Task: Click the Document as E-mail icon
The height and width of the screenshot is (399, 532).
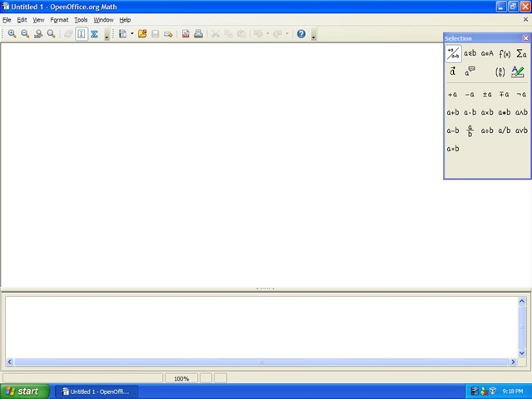Action: tap(168, 33)
